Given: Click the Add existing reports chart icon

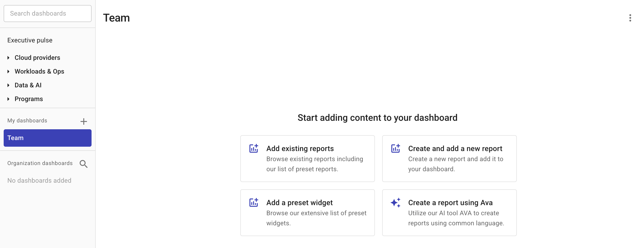Looking at the screenshot, I should point(254,148).
